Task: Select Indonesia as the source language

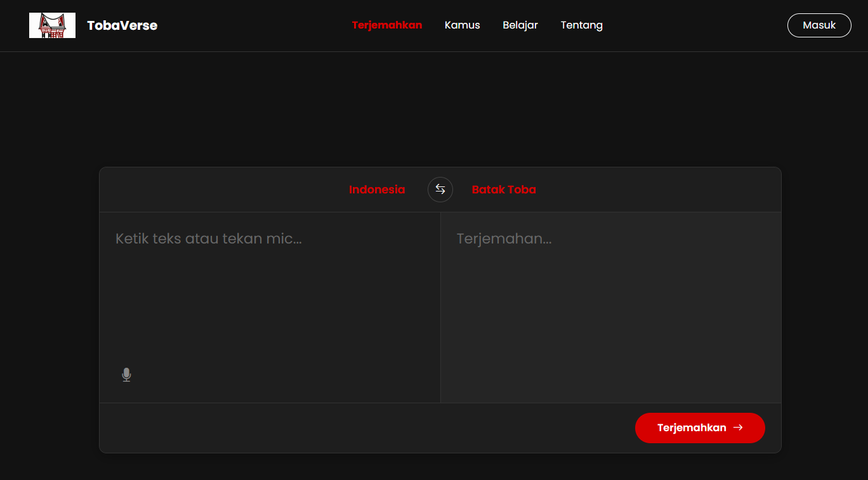Action: (x=377, y=189)
